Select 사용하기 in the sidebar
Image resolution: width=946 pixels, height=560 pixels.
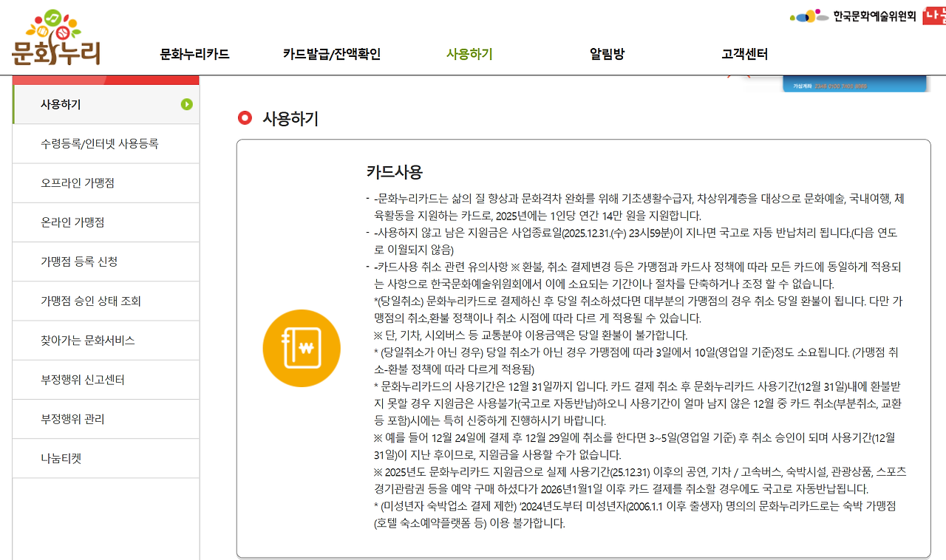click(x=106, y=105)
